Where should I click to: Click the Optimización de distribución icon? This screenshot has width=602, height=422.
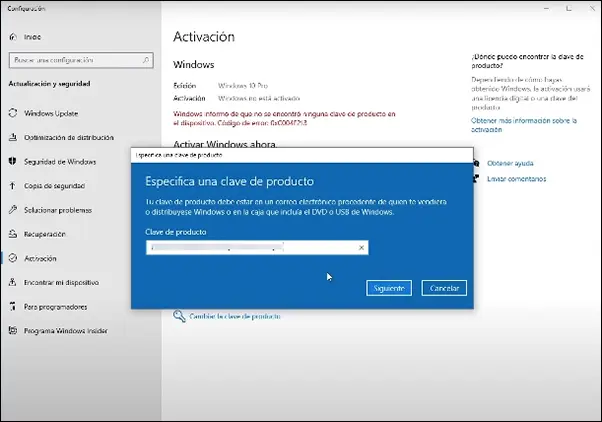[13, 137]
